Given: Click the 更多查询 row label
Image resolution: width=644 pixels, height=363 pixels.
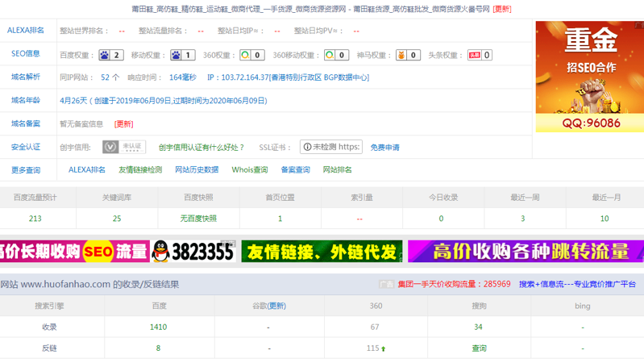Looking at the screenshot, I should [26, 170].
